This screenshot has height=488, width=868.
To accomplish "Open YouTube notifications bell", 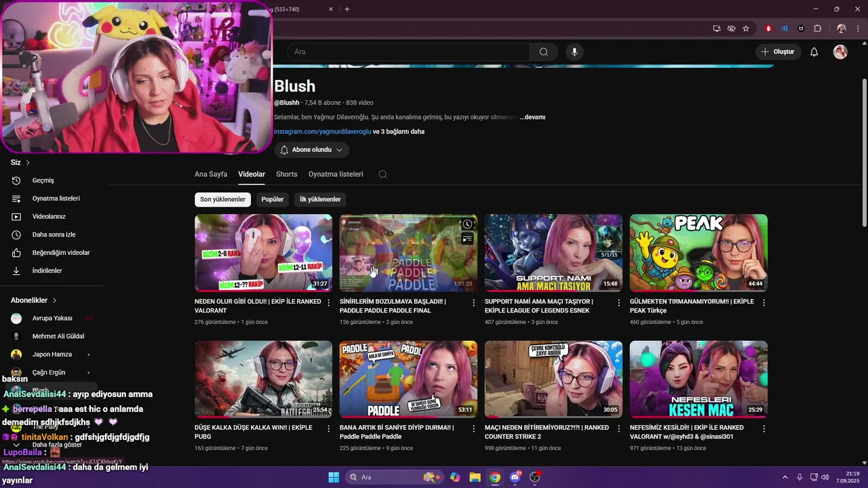I will (x=814, y=52).
